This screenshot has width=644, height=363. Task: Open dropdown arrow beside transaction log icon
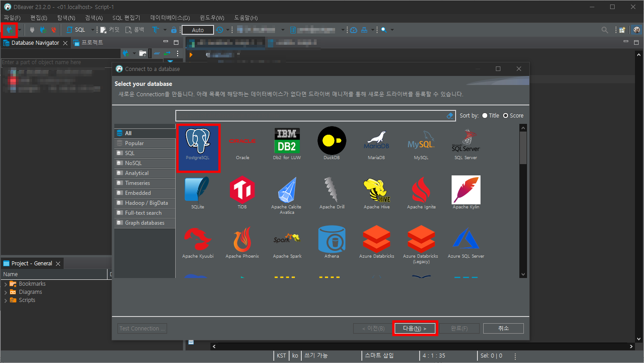(228, 30)
